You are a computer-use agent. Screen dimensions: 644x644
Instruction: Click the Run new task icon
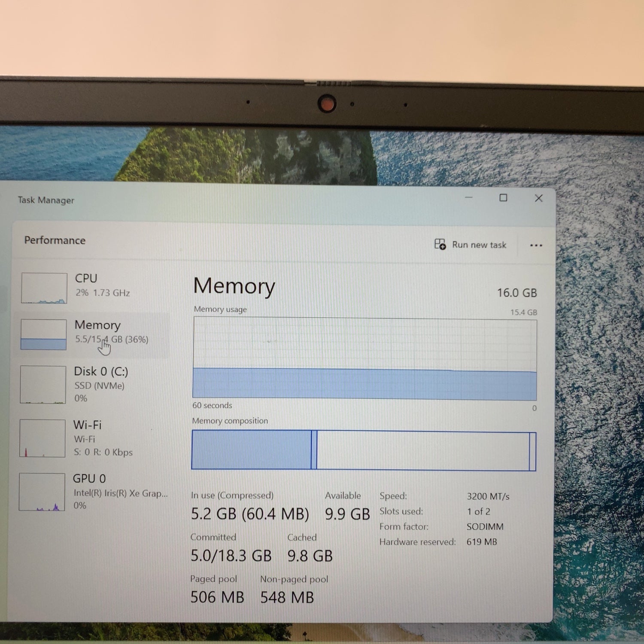[440, 244]
